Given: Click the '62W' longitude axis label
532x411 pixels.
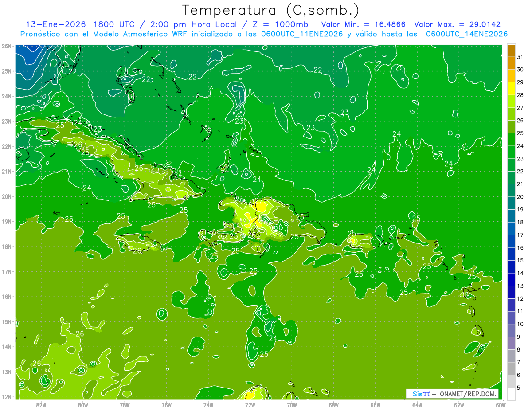Looking at the screenshot, I should tap(459, 405).
